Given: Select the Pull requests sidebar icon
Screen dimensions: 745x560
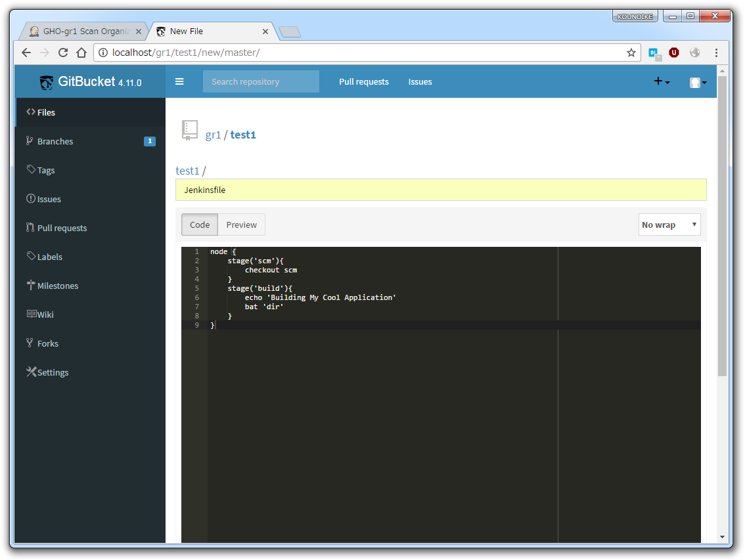Looking at the screenshot, I should [x=29, y=227].
